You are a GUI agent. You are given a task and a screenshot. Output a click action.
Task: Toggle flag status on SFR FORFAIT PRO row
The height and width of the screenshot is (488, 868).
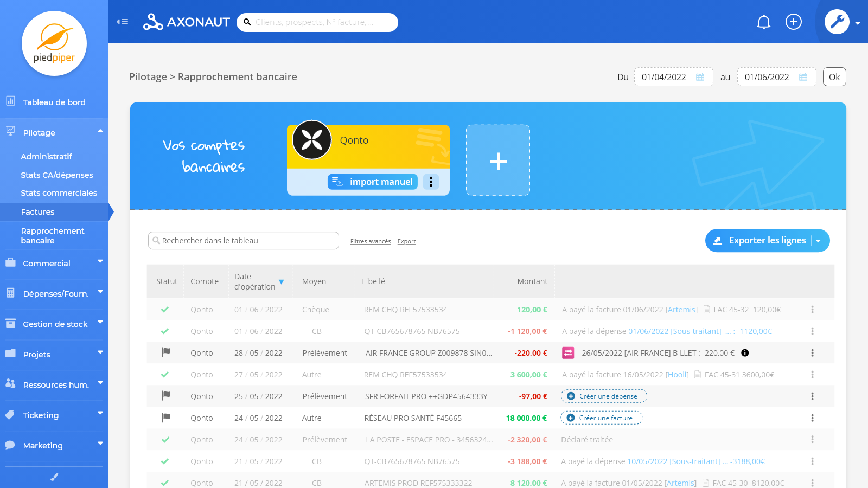pos(166,396)
